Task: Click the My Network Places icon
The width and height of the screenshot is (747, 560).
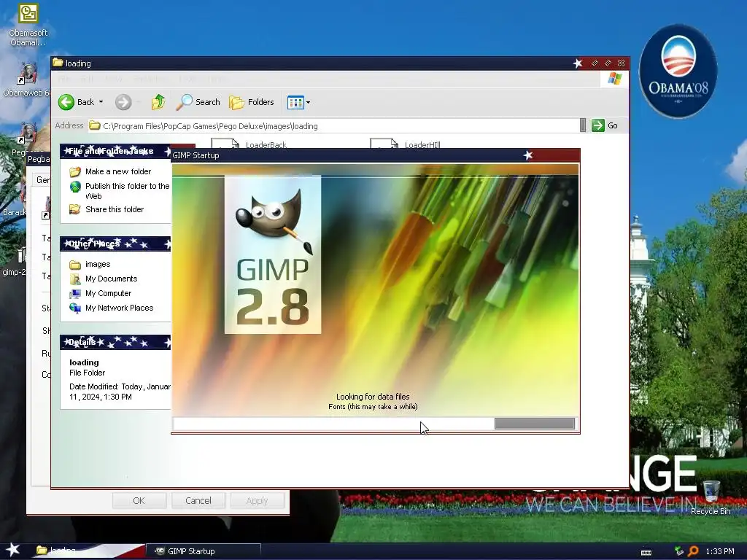Action: (75, 308)
